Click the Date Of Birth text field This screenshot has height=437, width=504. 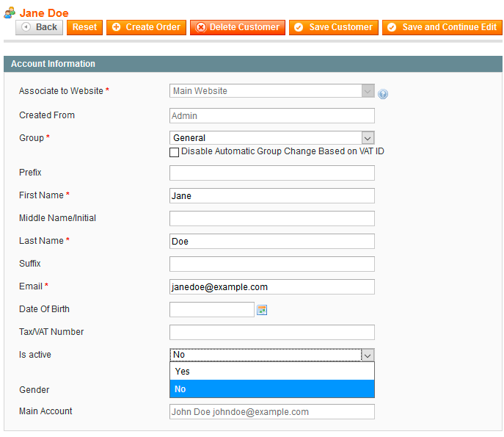pyautogui.click(x=211, y=309)
